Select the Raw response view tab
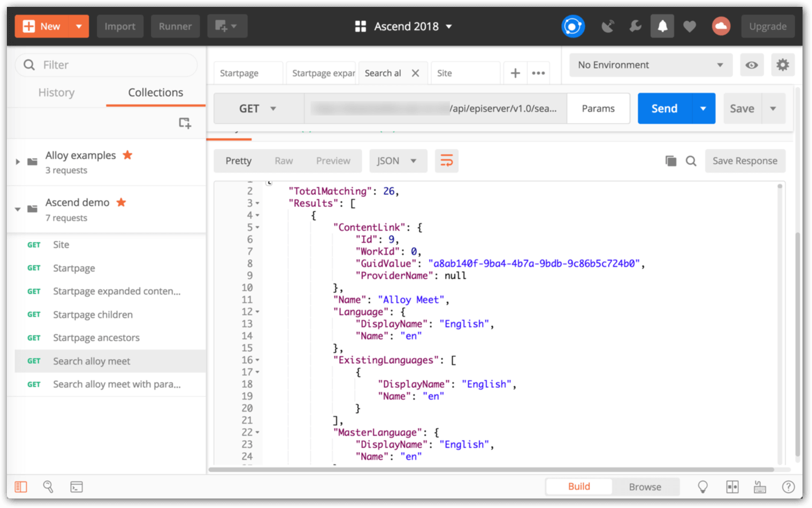This screenshot has height=508, width=812. coord(284,161)
